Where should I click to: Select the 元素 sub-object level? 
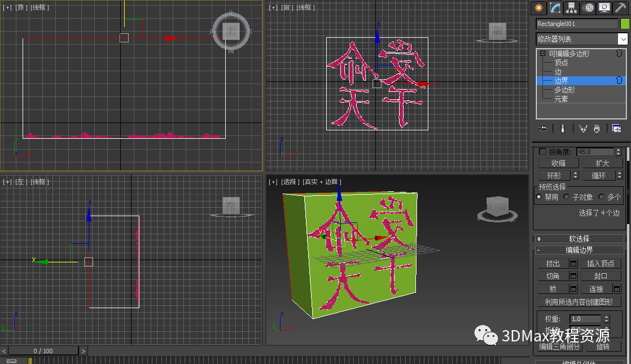(561, 99)
